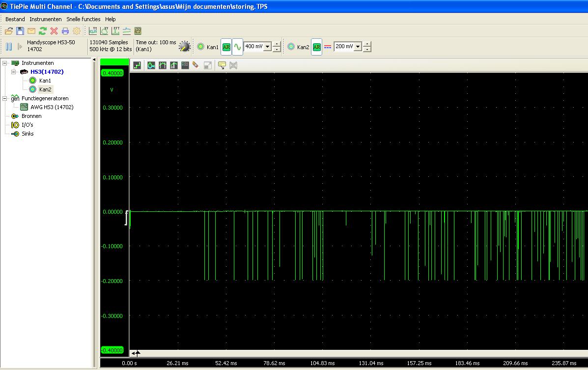Pause the measurement with the pause button

tap(9, 47)
